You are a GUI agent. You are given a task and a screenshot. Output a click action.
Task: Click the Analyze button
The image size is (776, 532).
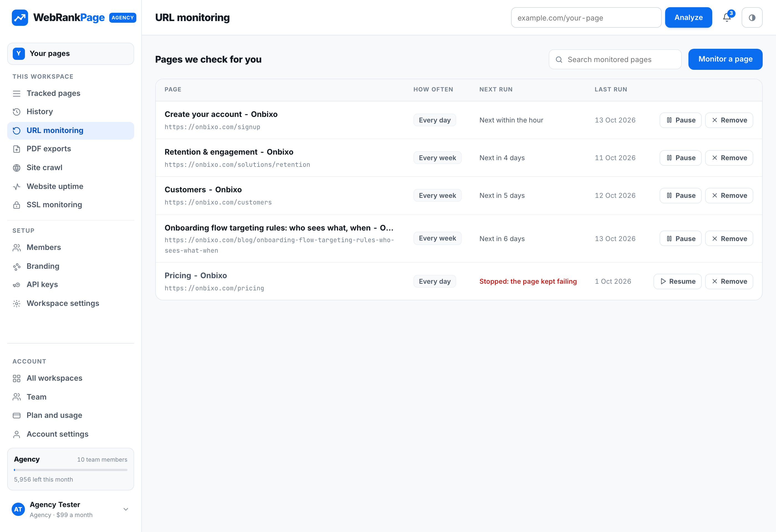[688, 17]
